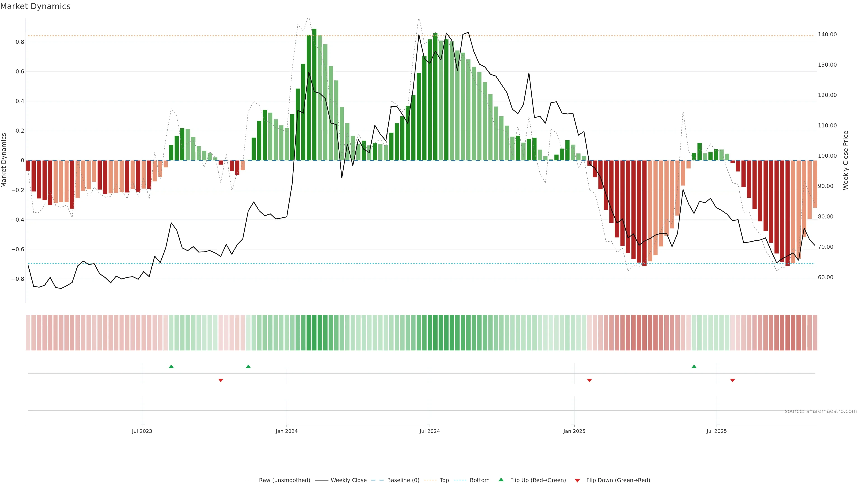Click the Jan 2025 x-axis label
Image resolution: width=868 pixels, height=488 pixels.
pos(574,431)
